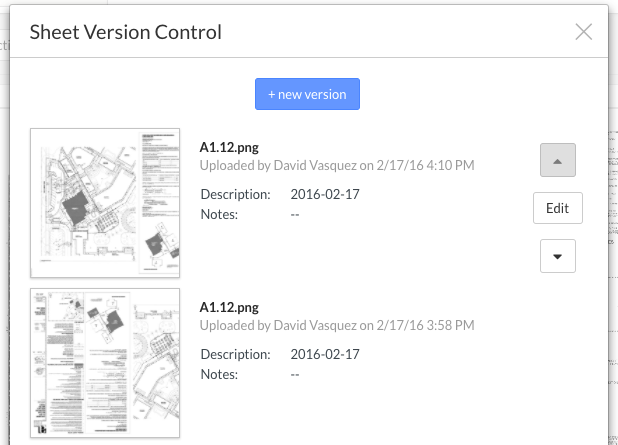The image size is (618, 445).
Task: Click the Description value of the second version
Action: (x=325, y=354)
